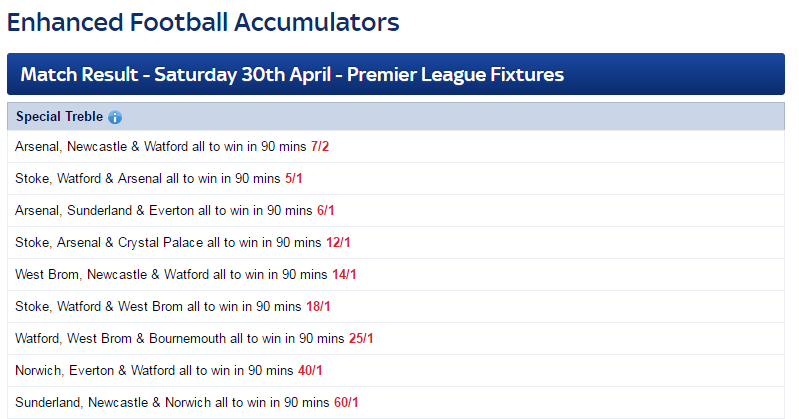799x419 pixels.
Task: Open the Watford, West Brom & Bournemouth selection
Action: pos(180,338)
